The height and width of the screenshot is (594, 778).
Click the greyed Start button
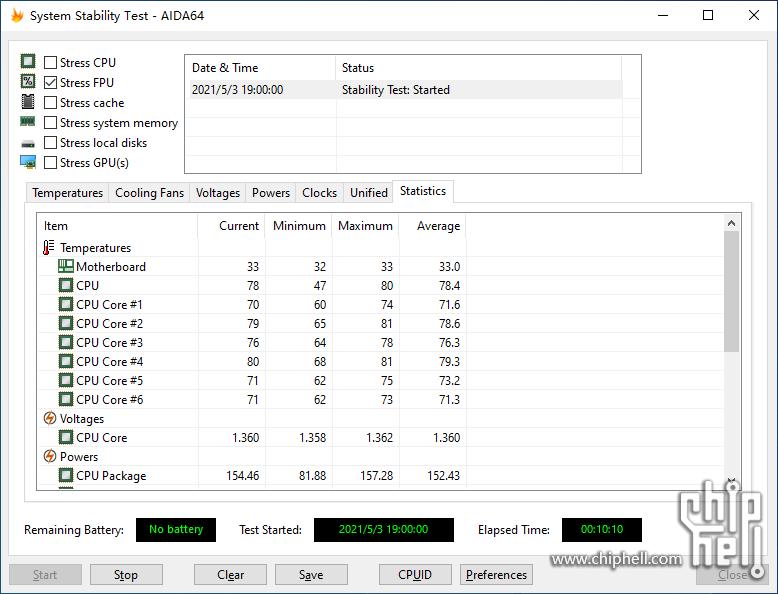pos(45,575)
